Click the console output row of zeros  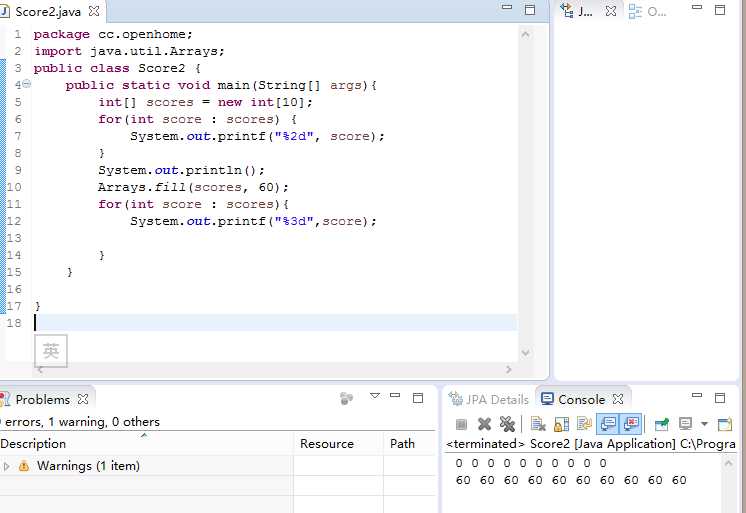click(531, 463)
